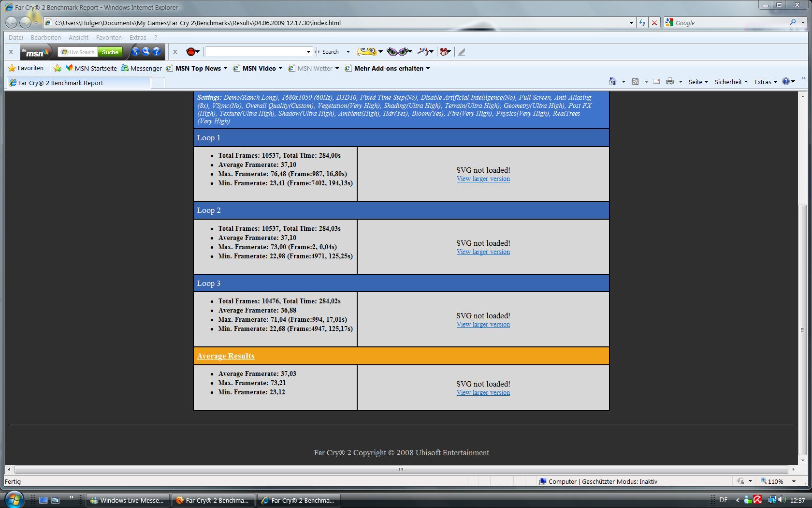Click the Loop 1 Min. Framerate: 23,41 line
This screenshot has width=812, height=508.
tap(285, 183)
